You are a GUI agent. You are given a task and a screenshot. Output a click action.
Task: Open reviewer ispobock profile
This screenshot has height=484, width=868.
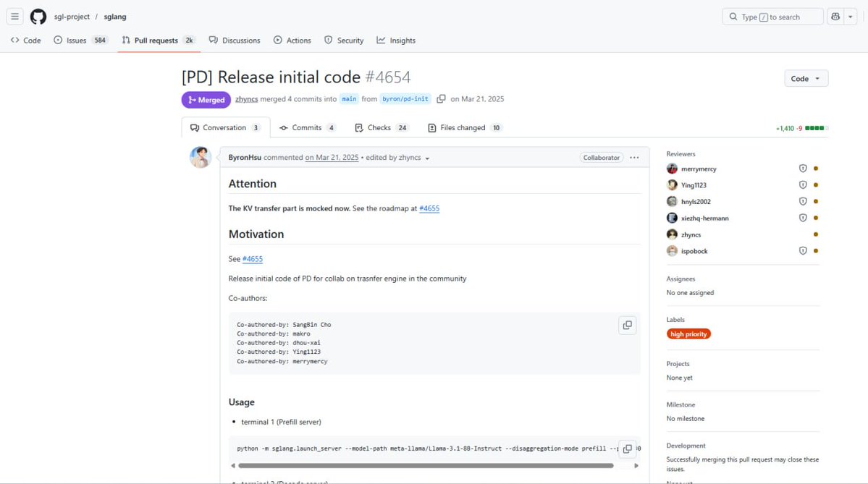point(694,251)
